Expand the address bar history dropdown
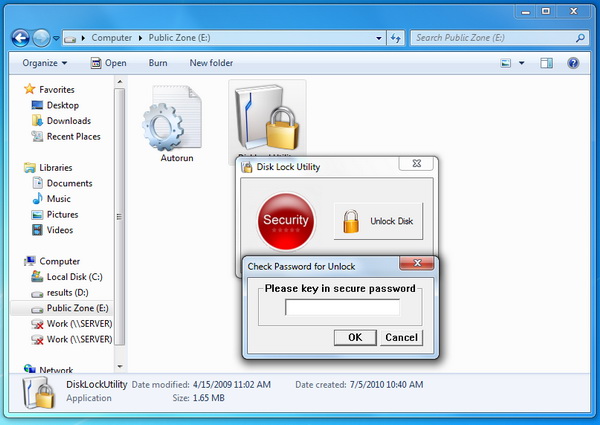Viewport: 600px width, 425px height. tap(378, 38)
